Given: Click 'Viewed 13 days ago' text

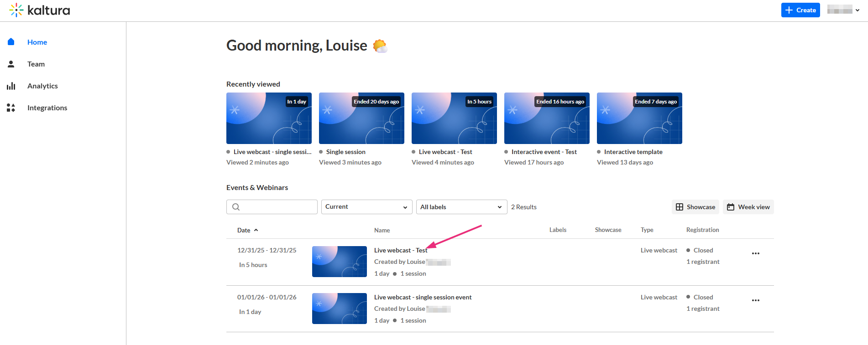Looking at the screenshot, I should (625, 162).
